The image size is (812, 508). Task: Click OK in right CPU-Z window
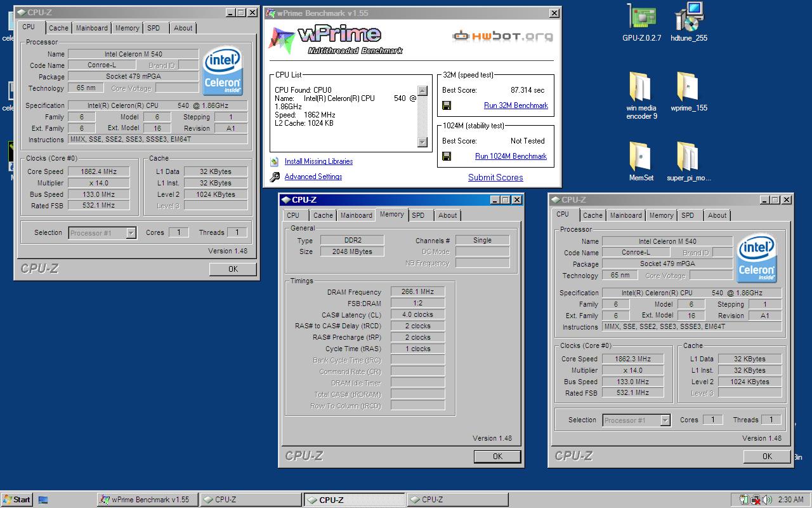tap(767, 457)
